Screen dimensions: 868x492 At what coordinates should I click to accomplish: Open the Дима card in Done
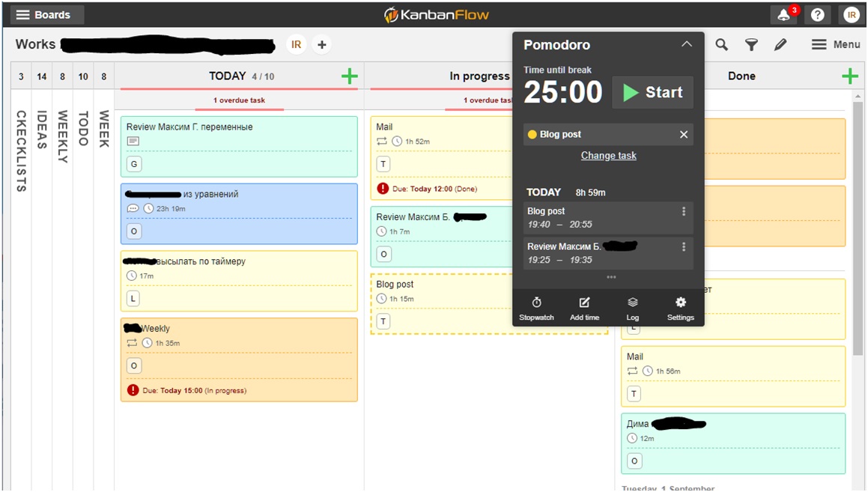[x=733, y=443]
